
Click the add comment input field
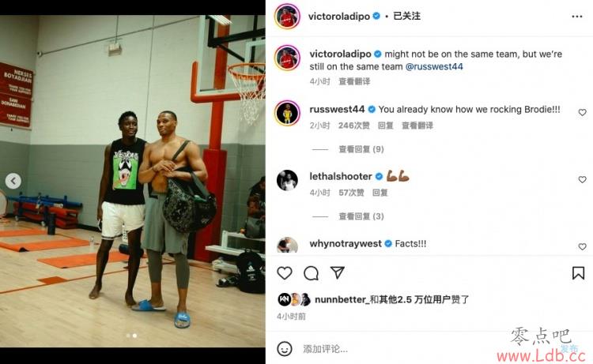pos(401,349)
